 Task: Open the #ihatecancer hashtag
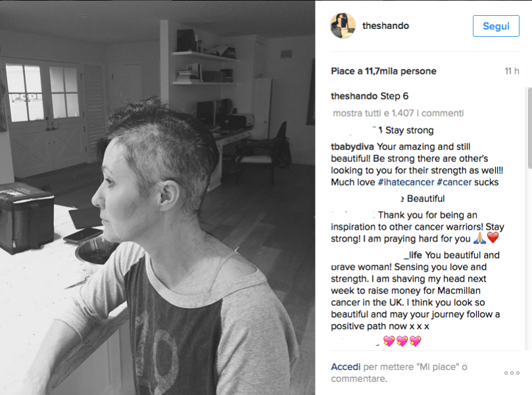pyautogui.click(x=406, y=182)
